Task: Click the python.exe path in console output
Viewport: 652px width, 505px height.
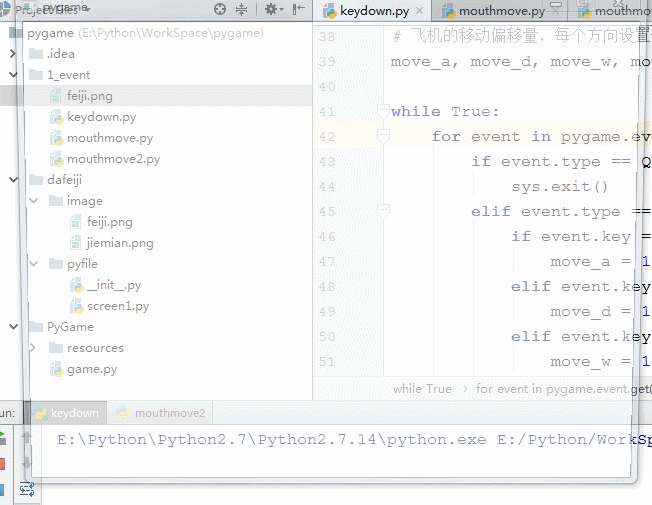Action: (272, 439)
